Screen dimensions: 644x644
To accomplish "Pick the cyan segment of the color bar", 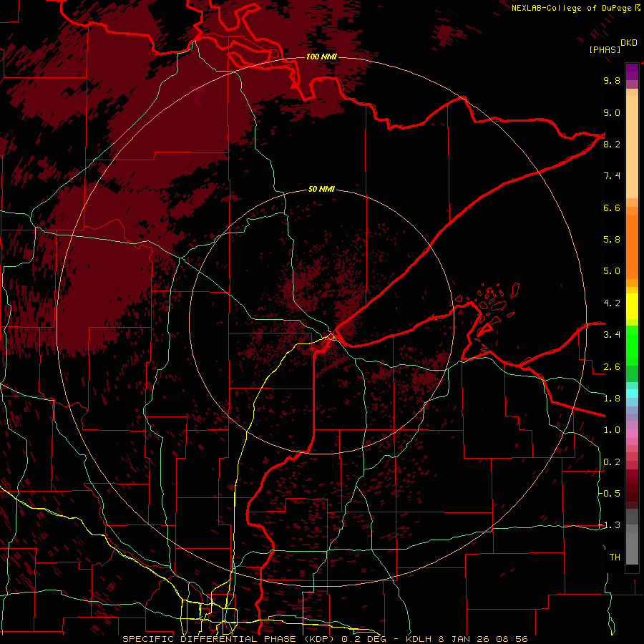I will click(632, 393).
